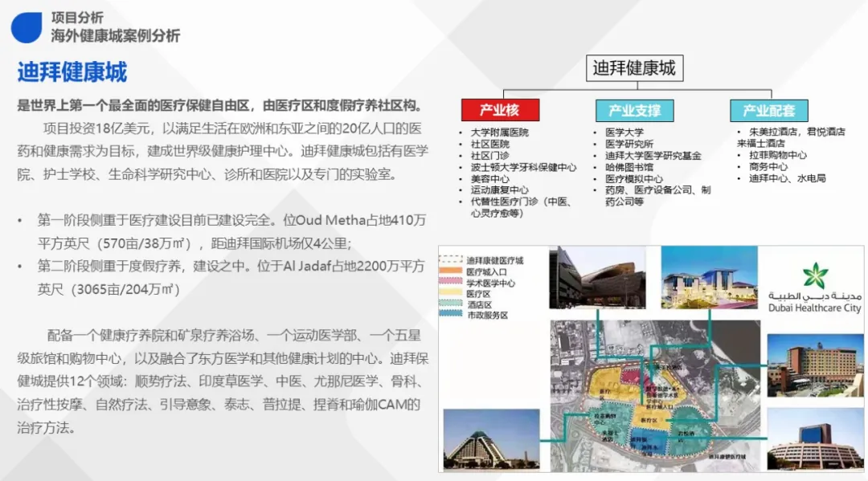Select the bullet 医学大学

[x=624, y=132]
